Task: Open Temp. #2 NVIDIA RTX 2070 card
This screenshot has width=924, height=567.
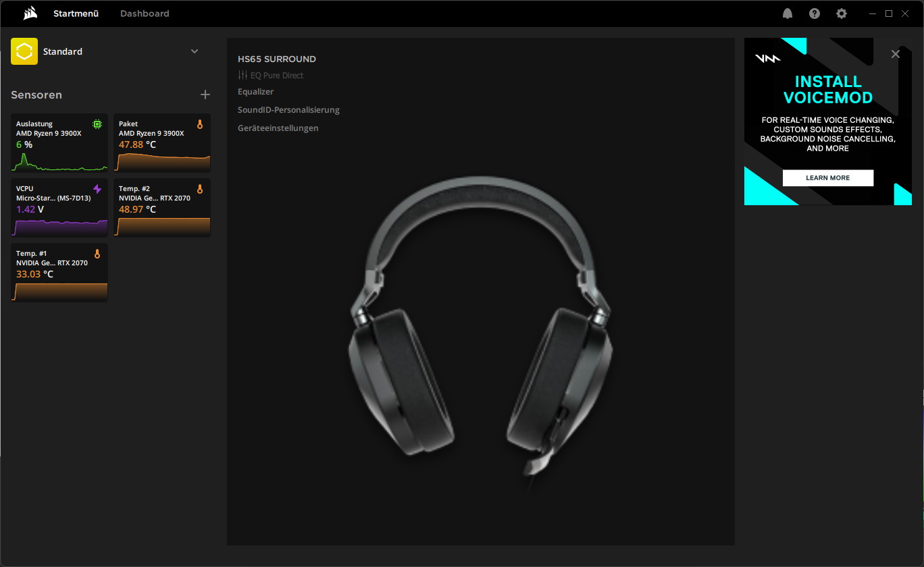Action: (x=162, y=208)
